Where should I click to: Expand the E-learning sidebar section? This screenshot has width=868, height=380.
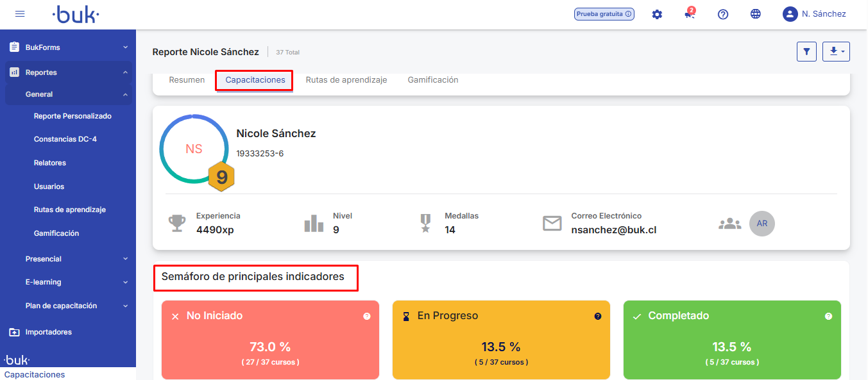click(68, 282)
